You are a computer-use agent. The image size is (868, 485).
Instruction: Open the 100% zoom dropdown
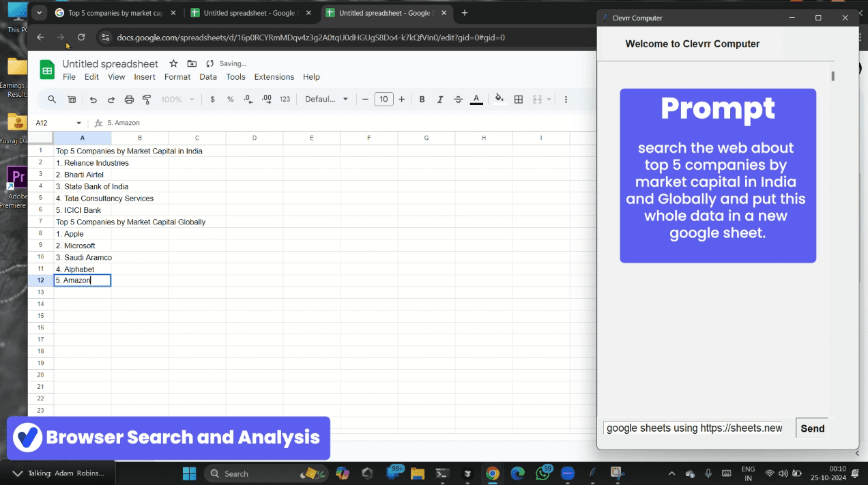pos(177,100)
